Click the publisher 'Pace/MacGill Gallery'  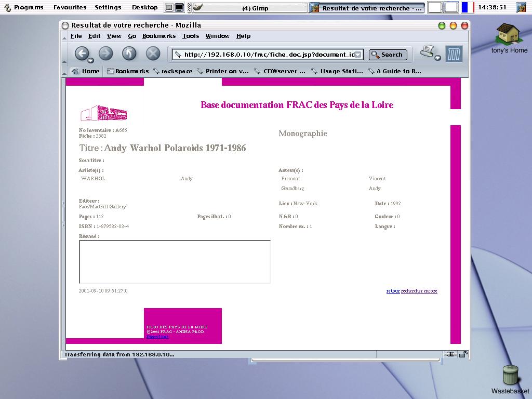point(102,207)
